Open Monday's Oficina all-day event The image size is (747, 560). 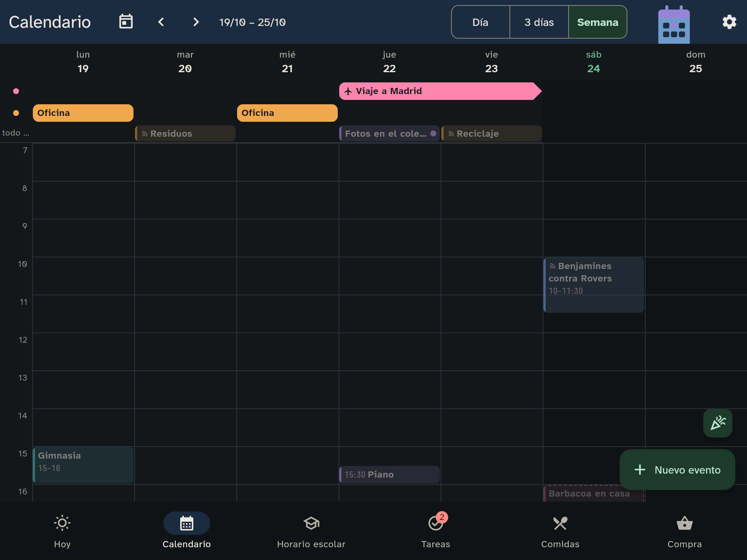[x=83, y=113]
